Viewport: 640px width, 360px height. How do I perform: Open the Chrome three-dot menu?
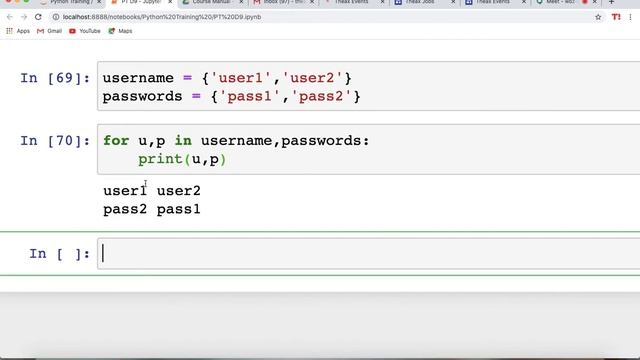tap(631, 17)
